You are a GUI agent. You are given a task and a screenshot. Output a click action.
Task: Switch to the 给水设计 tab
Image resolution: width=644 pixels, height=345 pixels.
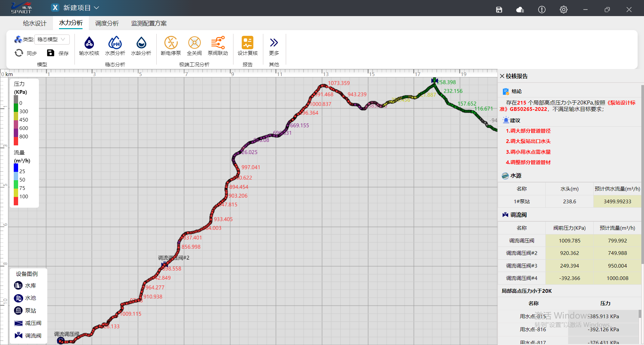[35, 23]
